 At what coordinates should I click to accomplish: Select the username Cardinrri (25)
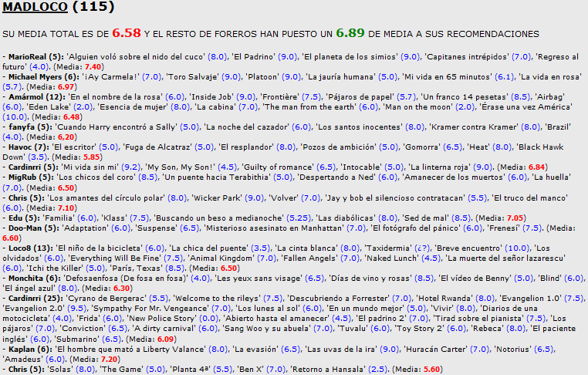[36, 298]
